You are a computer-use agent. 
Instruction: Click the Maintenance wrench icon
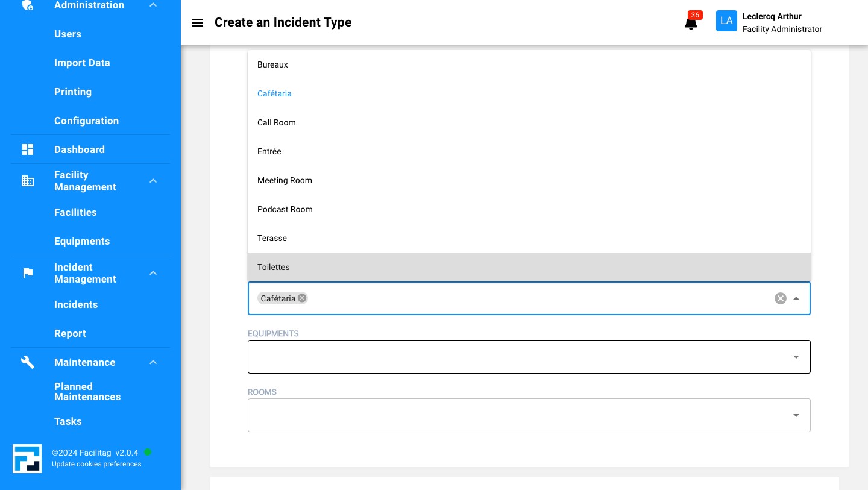tap(28, 362)
